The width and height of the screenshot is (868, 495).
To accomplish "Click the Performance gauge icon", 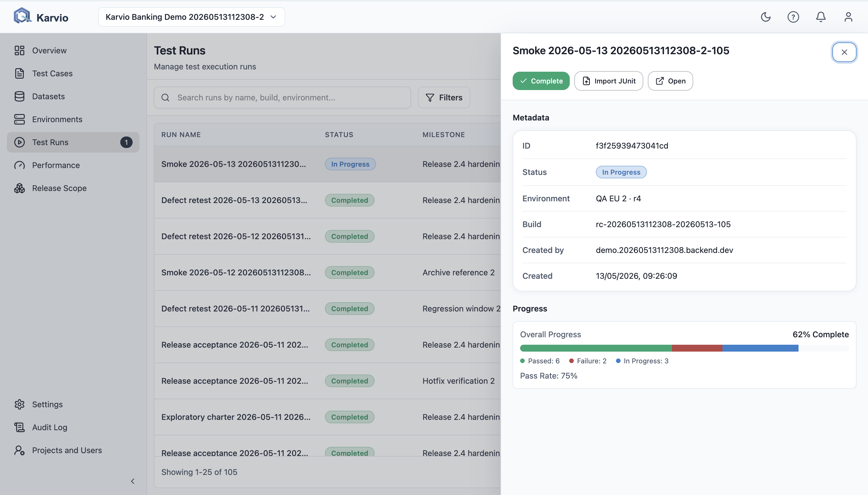I will tap(20, 165).
